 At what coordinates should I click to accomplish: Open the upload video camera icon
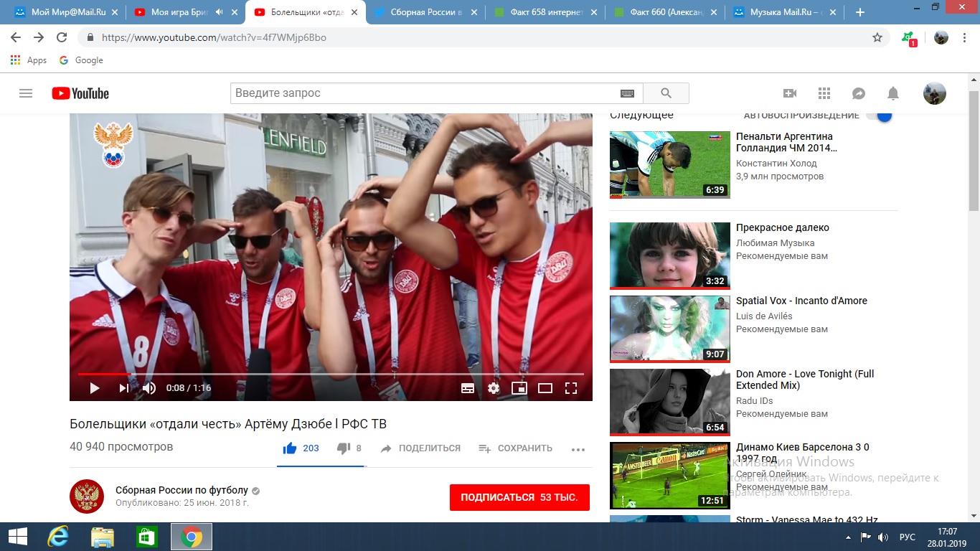pyautogui.click(x=789, y=93)
